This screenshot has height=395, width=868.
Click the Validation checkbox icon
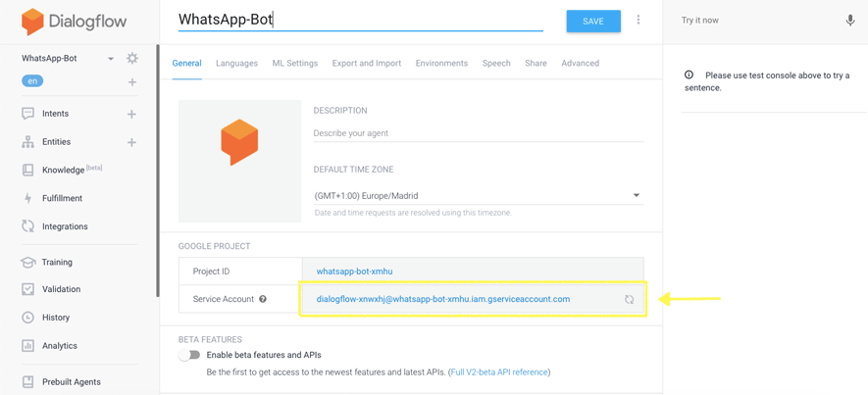pyautogui.click(x=27, y=289)
